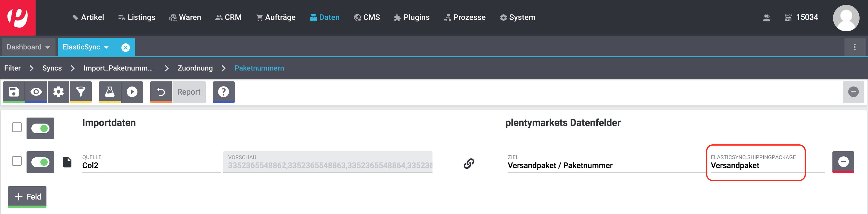Click the save disk icon in toolbar
Image resolution: width=868 pixels, height=214 pixels.
click(x=14, y=92)
